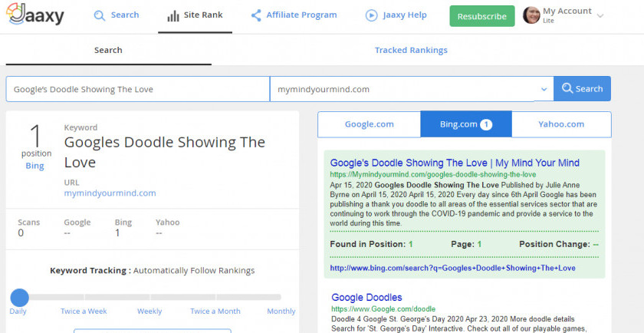
Task: Open the Affiliate Program menu item
Action: click(x=301, y=15)
